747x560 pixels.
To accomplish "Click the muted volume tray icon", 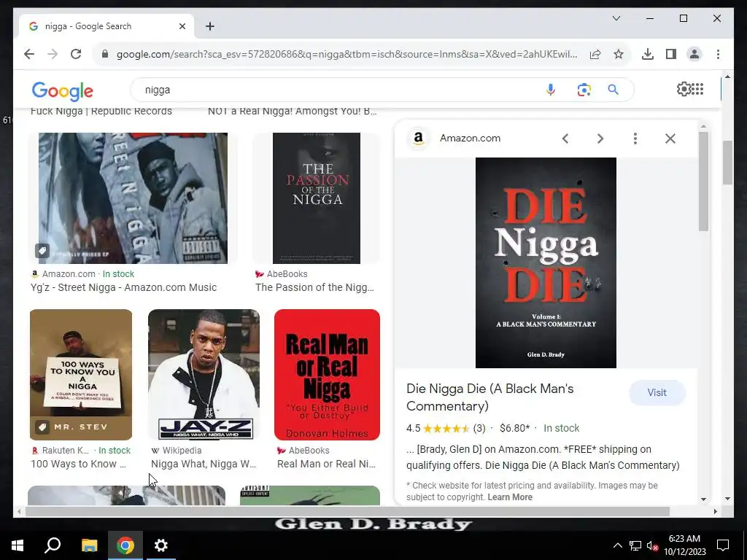I will coord(652,545).
